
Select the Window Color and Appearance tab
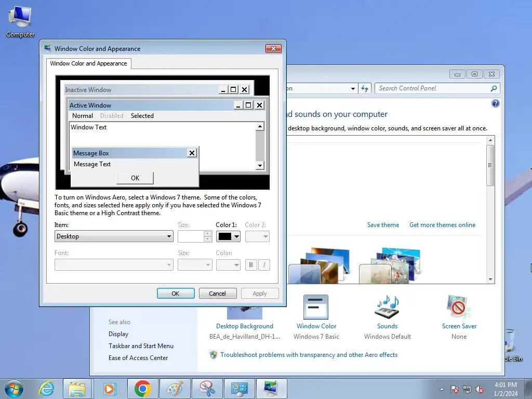pyautogui.click(x=88, y=63)
